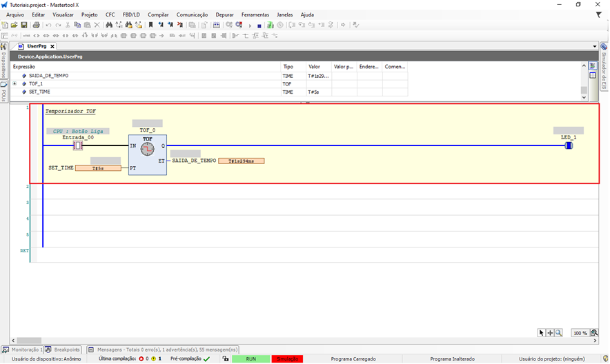Click the Save project icon
The height and width of the screenshot is (364, 610).
(x=23, y=25)
